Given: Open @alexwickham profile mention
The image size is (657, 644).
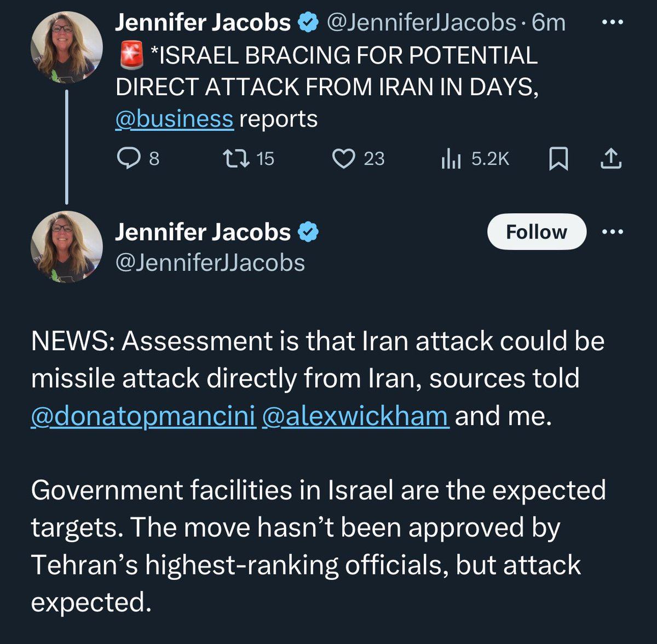Looking at the screenshot, I should (x=355, y=416).
